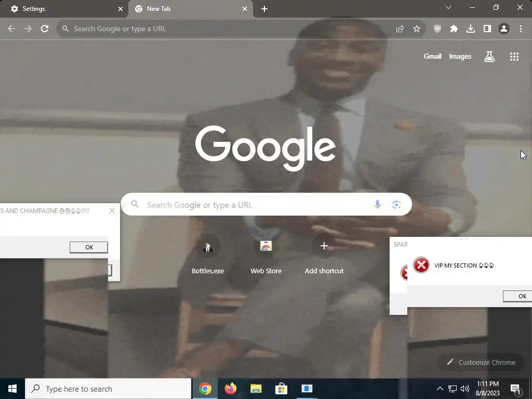Viewport: 532px width, 399px height.
Task: Bookmark this tab with star icon
Action: (417, 29)
